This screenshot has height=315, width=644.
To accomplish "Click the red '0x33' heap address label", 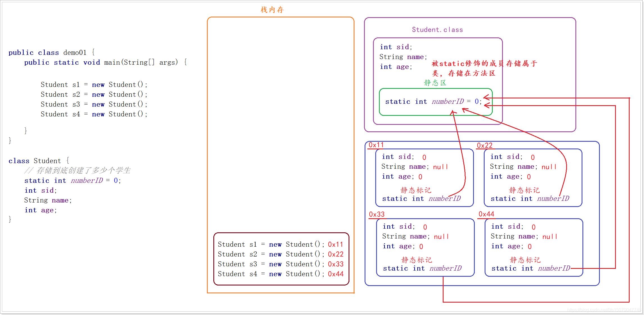I will (377, 214).
